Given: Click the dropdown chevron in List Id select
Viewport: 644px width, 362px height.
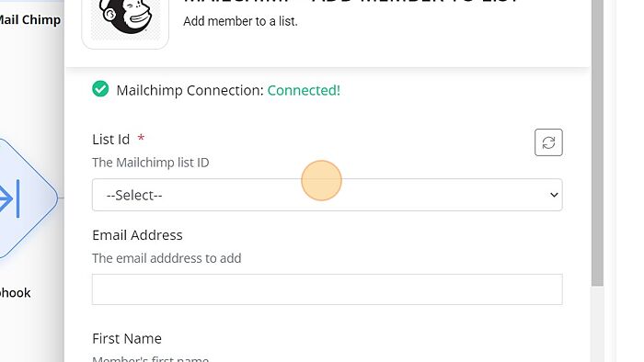Looking at the screenshot, I should click(554, 195).
